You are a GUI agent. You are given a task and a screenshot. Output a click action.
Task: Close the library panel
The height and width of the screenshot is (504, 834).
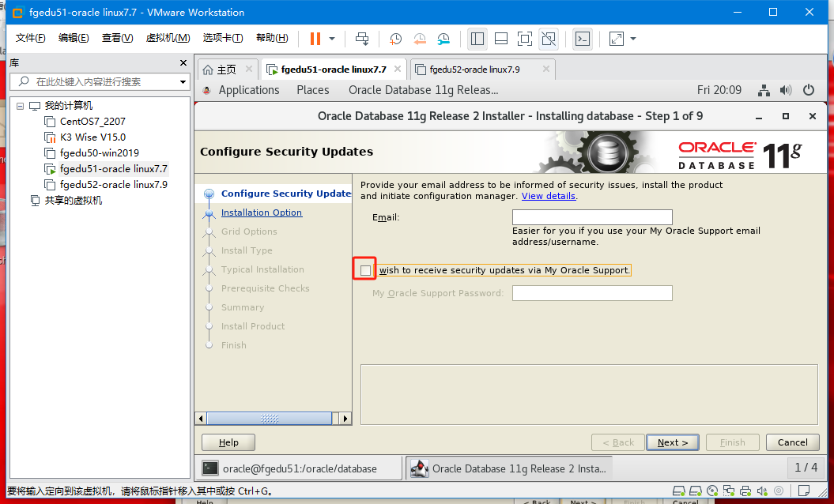click(x=183, y=62)
